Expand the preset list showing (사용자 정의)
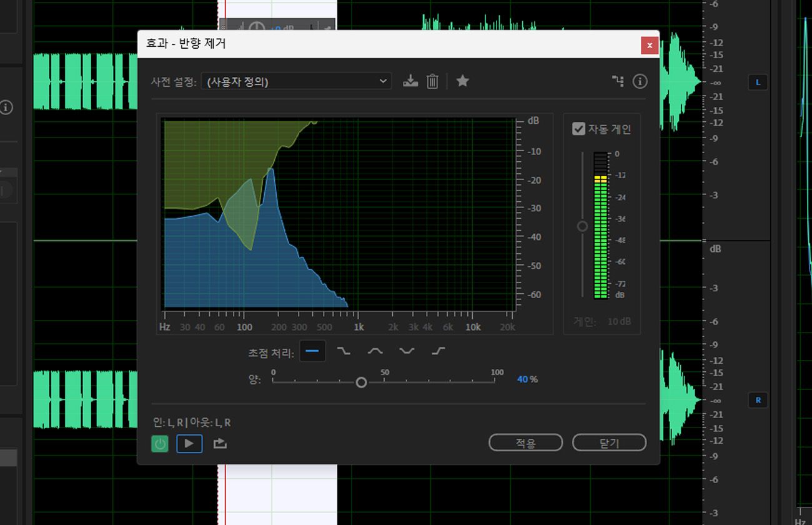812x525 pixels. coord(295,81)
